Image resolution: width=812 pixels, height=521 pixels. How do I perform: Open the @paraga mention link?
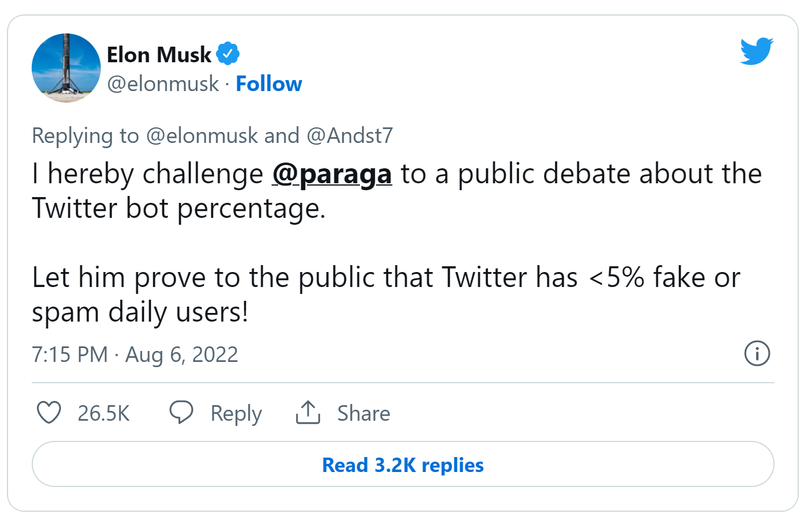coord(332,174)
